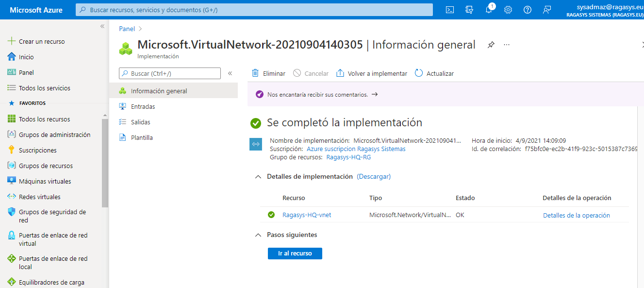
Task: Click the Panel dashboard icon
Action: coord(12,72)
